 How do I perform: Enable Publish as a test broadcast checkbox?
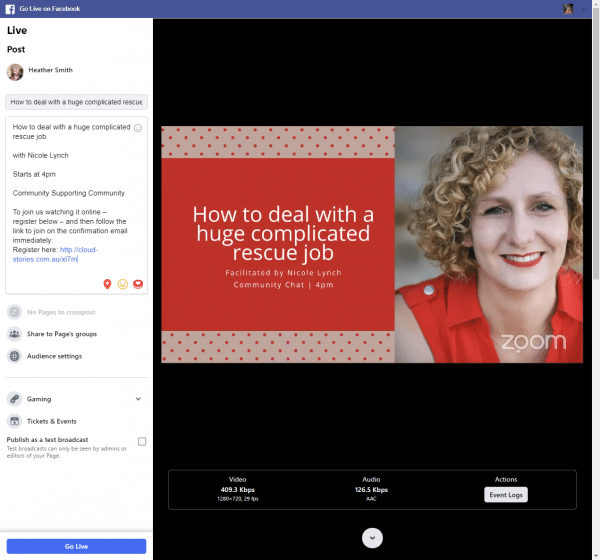[x=142, y=441]
